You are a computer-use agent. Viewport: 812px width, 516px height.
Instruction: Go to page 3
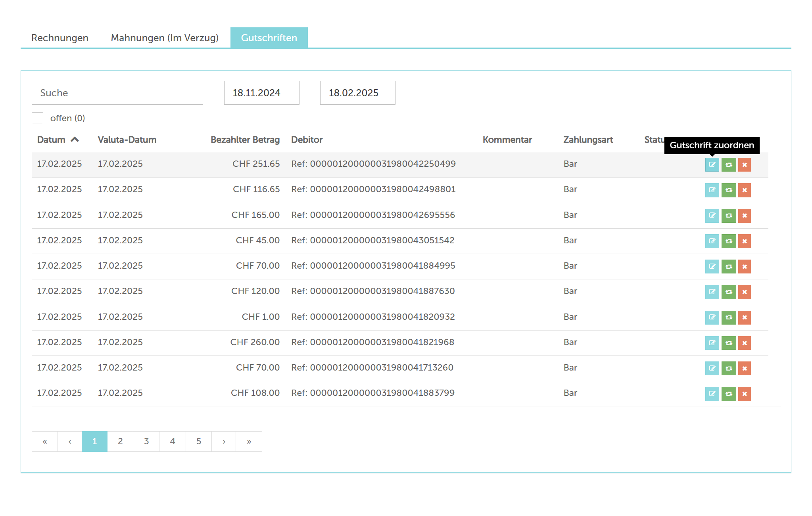pyautogui.click(x=146, y=441)
